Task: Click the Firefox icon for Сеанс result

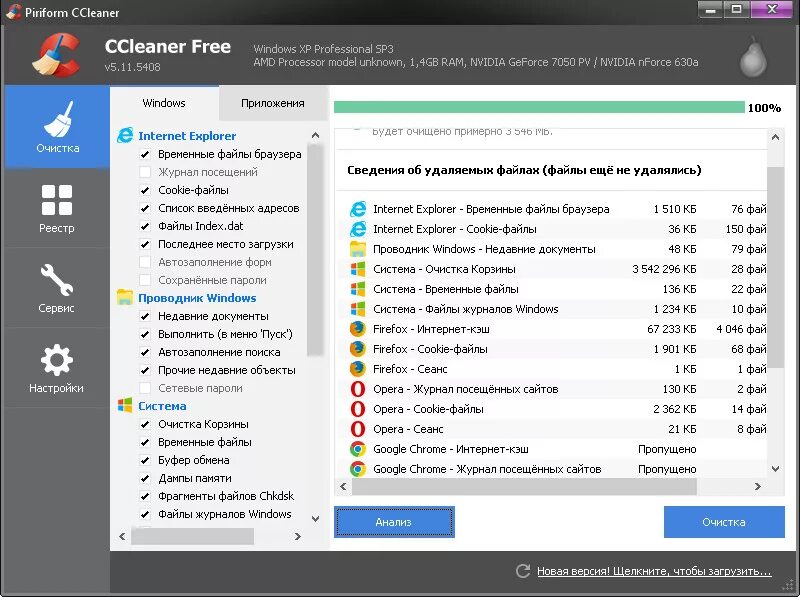Action: (x=358, y=369)
